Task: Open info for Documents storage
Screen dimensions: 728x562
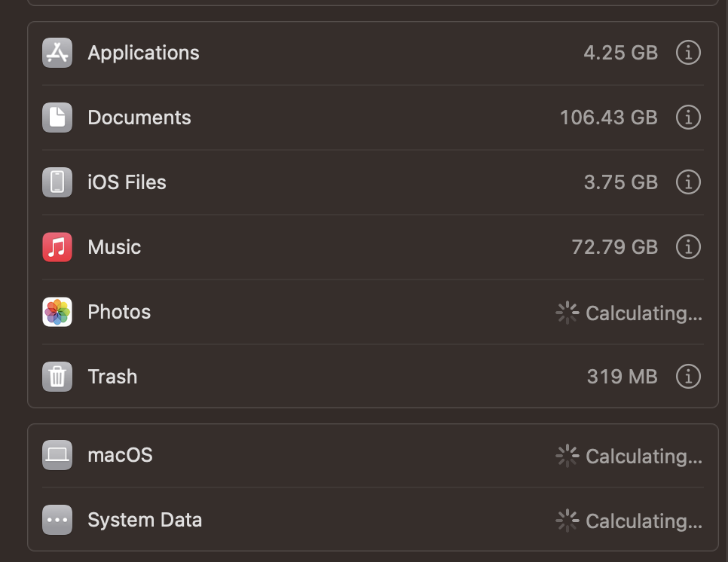Action: point(688,118)
